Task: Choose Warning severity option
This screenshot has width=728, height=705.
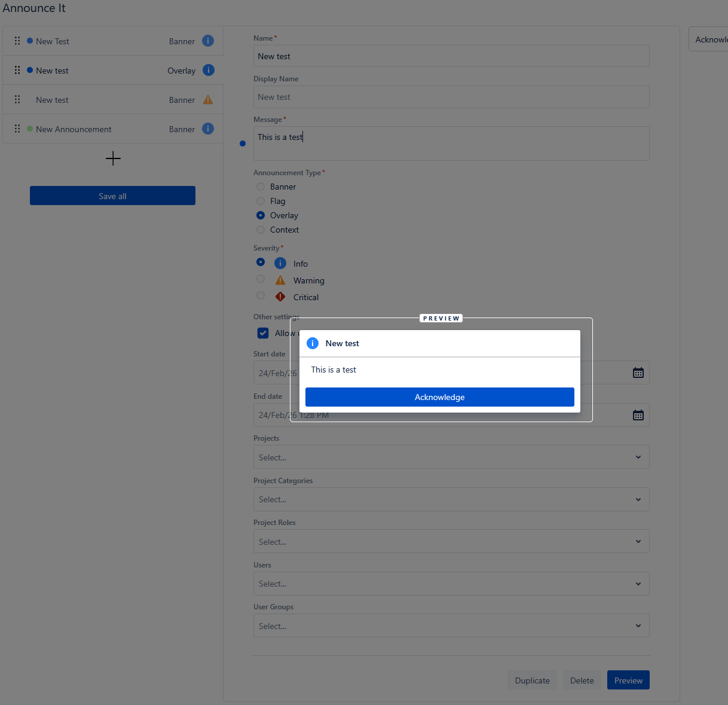Action: (261, 279)
